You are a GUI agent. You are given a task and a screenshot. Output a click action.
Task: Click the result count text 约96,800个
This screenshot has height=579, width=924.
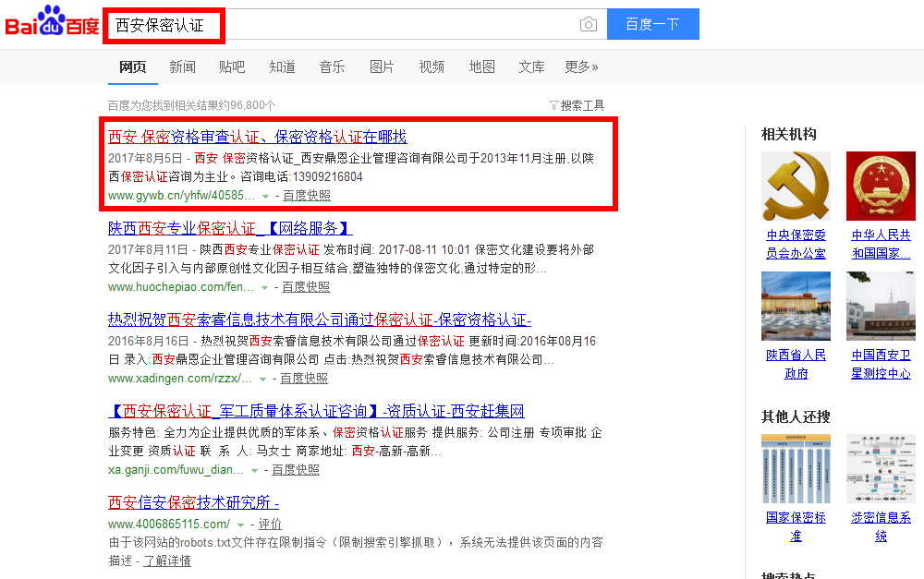pyautogui.click(x=248, y=105)
